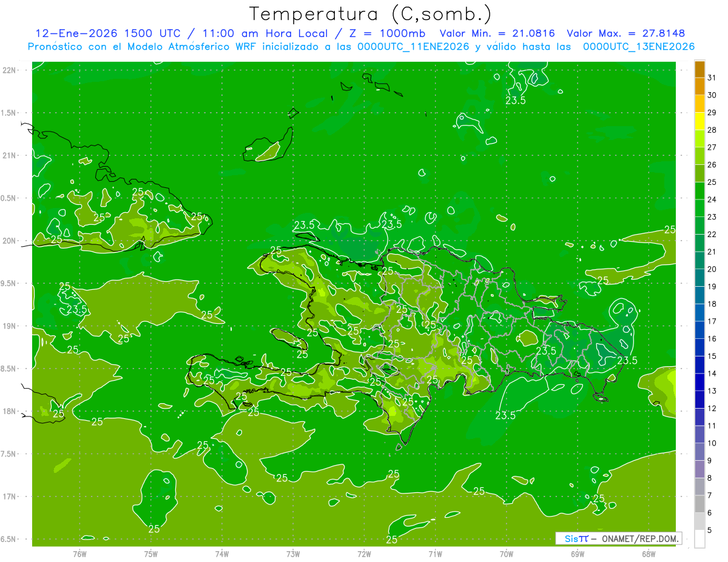Click the "74W" longitude axis label
This screenshot has height=562, width=728.
(222, 554)
